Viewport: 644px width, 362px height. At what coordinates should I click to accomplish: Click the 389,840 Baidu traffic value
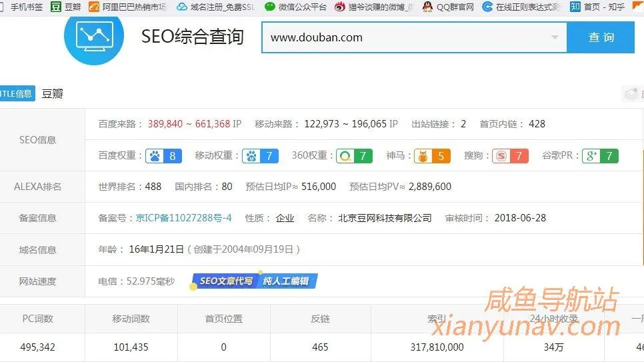tap(165, 124)
